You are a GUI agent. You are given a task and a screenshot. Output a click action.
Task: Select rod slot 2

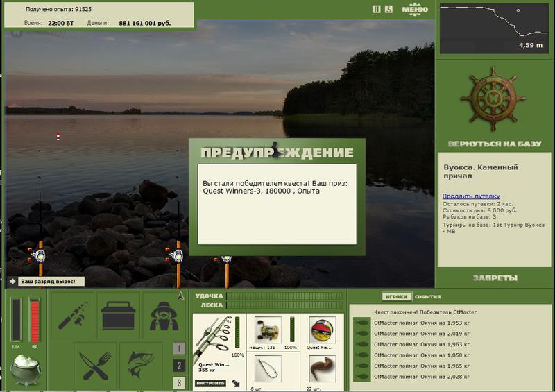click(179, 366)
